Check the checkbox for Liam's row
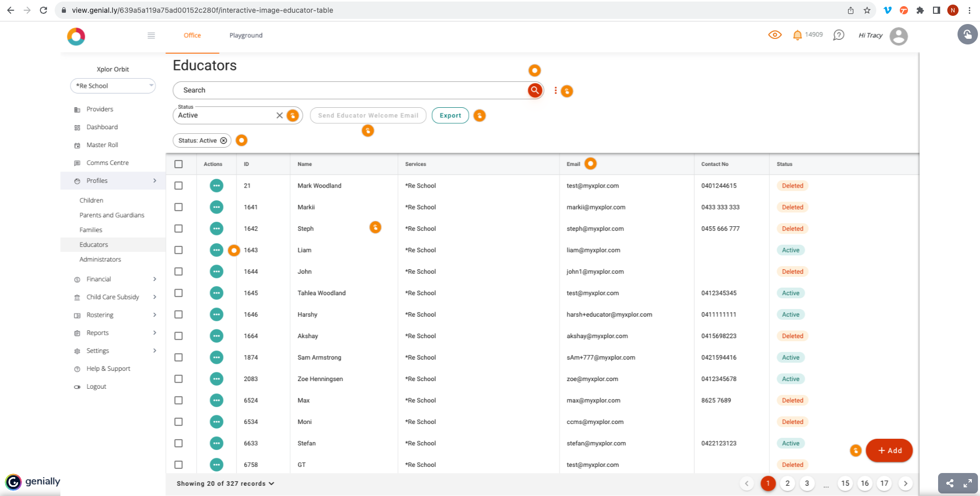 point(178,250)
